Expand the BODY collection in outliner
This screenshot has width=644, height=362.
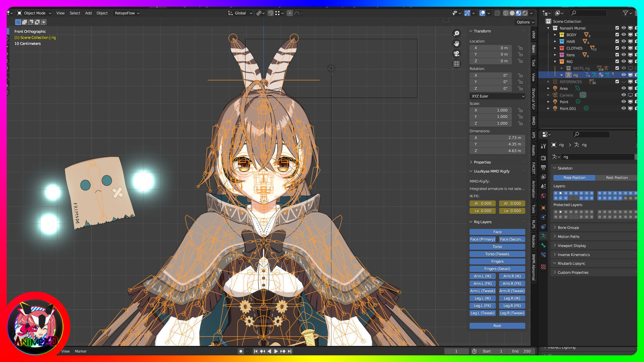click(x=555, y=35)
